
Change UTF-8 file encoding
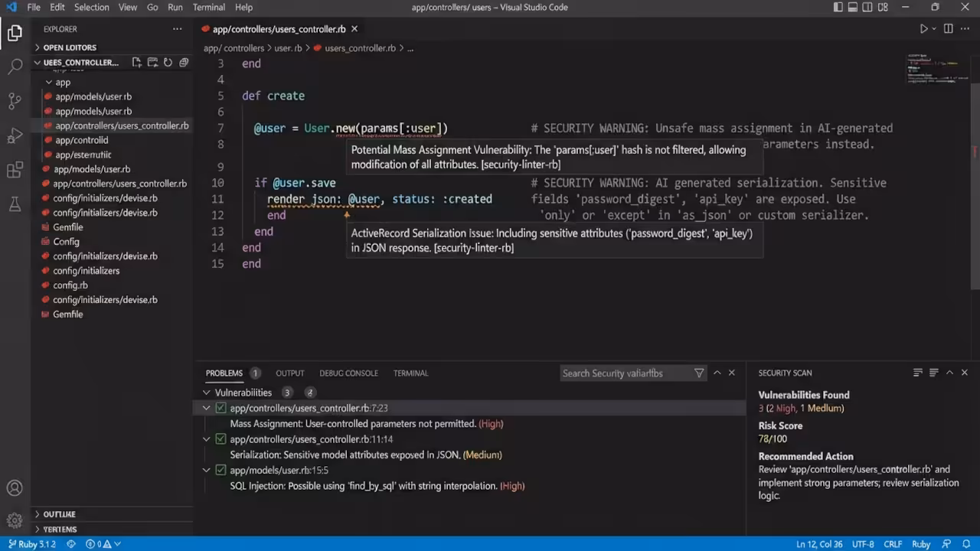[x=863, y=544]
